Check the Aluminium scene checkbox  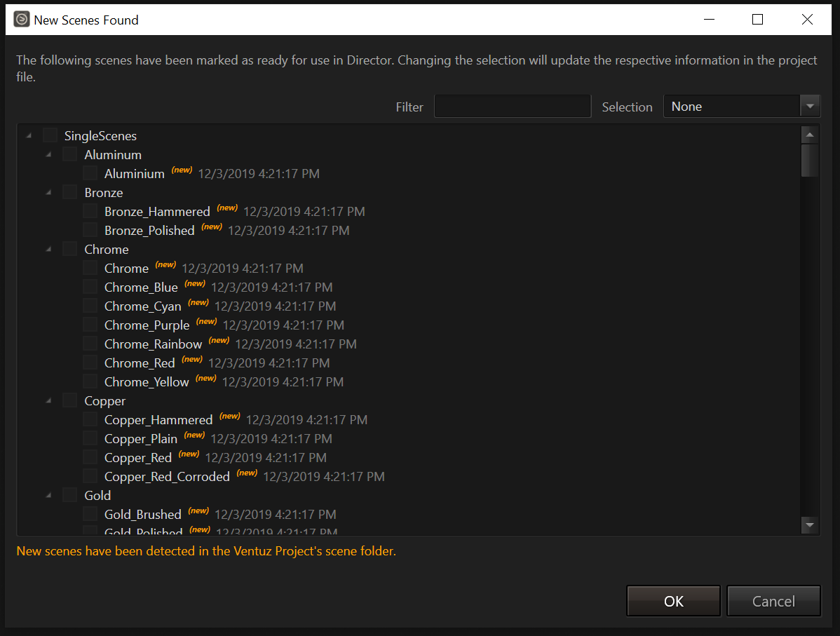tap(90, 173)
